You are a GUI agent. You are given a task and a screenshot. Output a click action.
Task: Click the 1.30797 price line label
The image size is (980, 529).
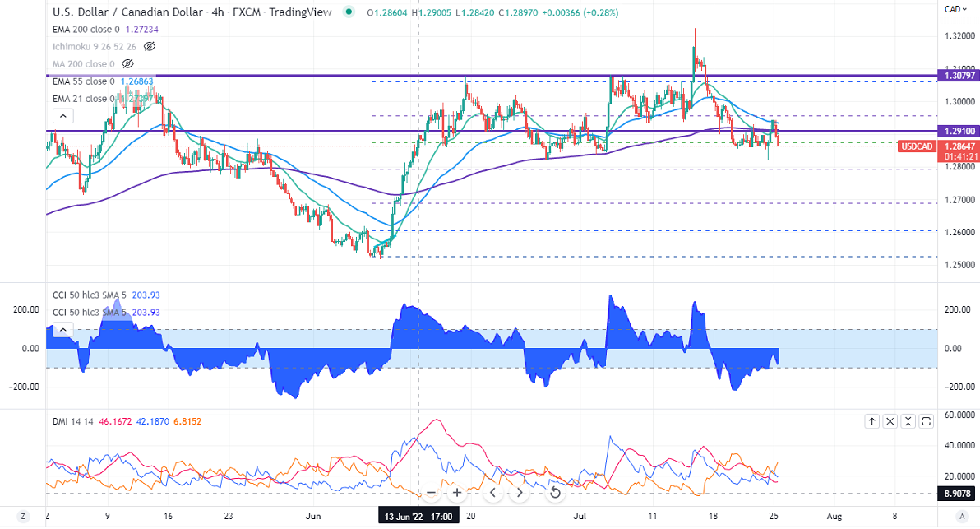[959, 76]
